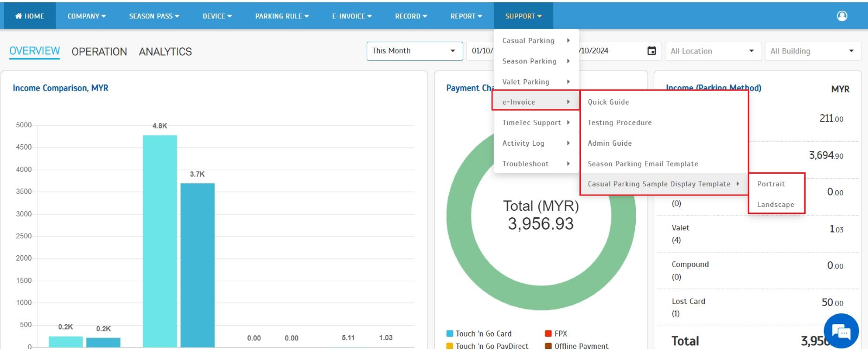
Task: Switch to the Operation tab
Action: (99, 51)
